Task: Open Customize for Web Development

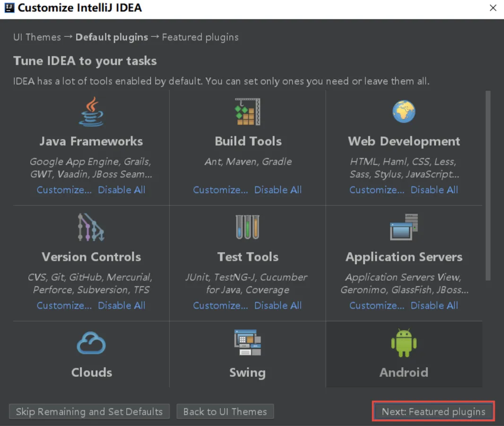Action: (x=377, y=190)
